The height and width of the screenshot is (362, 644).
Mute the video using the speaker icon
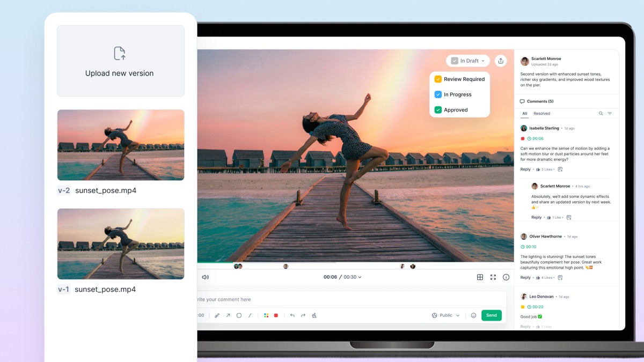205,277
